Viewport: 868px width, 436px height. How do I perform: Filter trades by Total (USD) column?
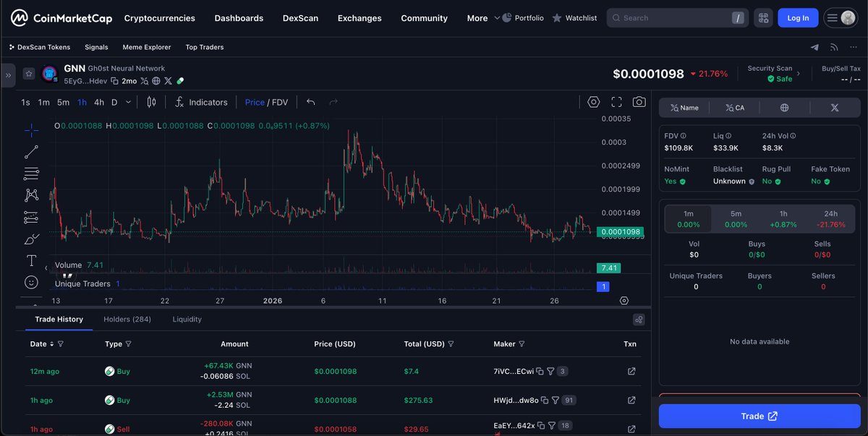[x=451, y=344]
